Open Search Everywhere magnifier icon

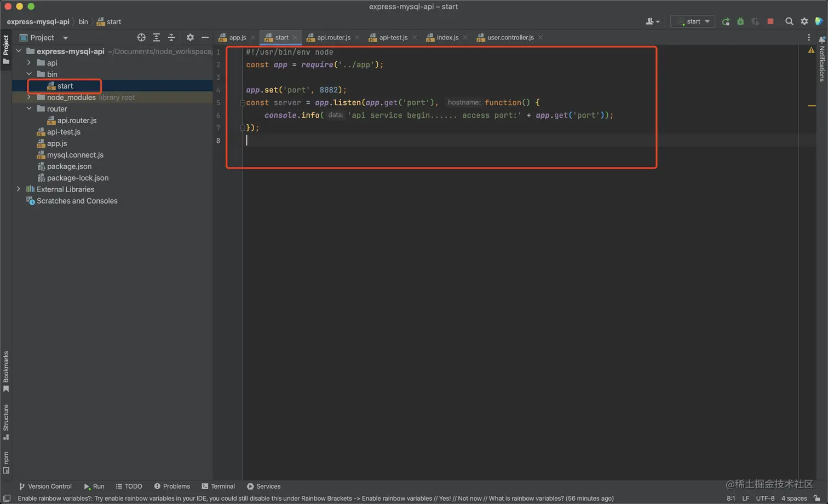pyautogui.click(x=789, y=21)
